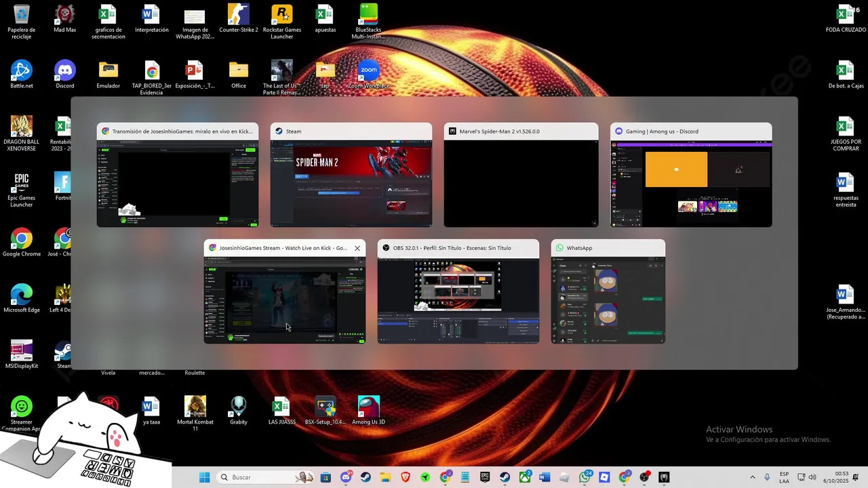868x488 pixels.
Task: Focus the Buscar taskbar search box
Action: coord(267,477)
